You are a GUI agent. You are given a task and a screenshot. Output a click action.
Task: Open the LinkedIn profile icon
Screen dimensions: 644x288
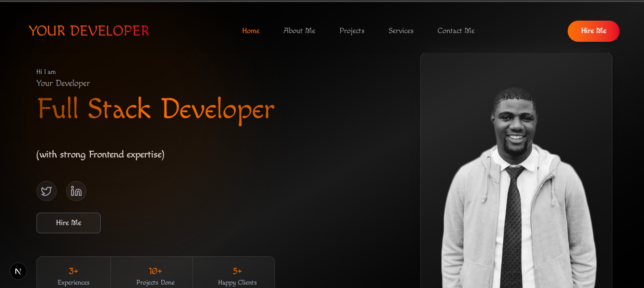pyautogui.click(x=76, y=191)
